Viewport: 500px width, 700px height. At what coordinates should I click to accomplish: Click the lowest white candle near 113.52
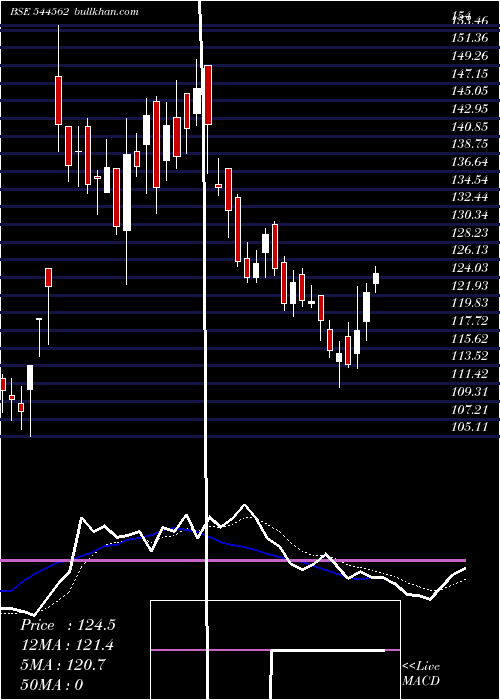click(339, 358)
